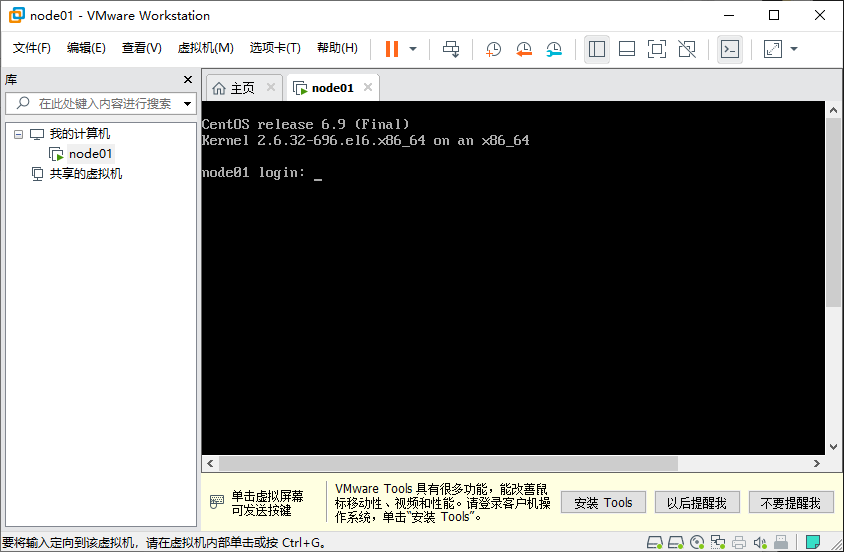The image size is (844, 552).
Task: Click the sound card status icon
Action: click(x=760, y=542)
